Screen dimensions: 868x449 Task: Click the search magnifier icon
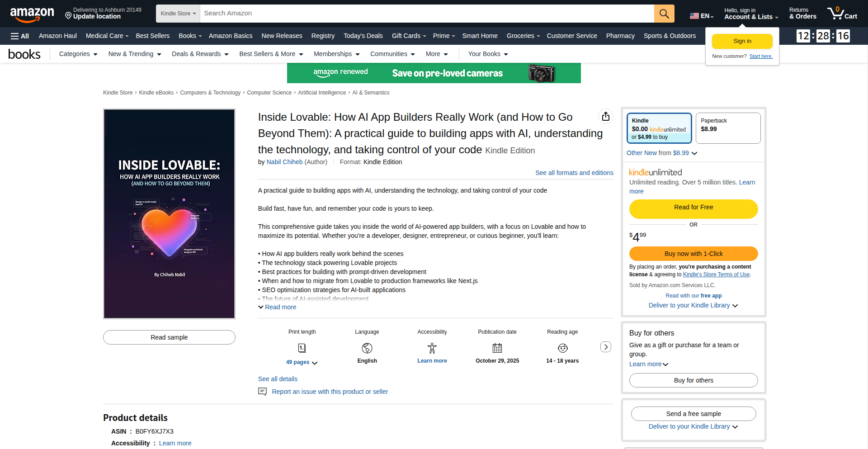click(664, 14)
